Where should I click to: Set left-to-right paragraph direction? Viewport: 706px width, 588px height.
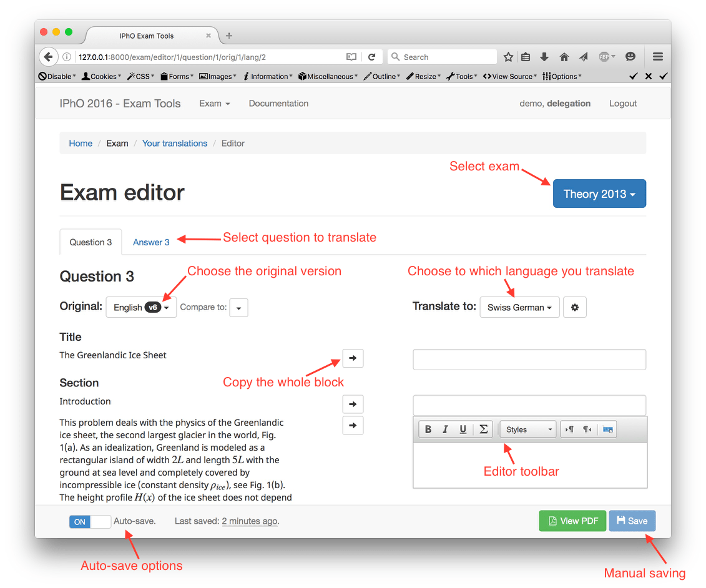tap(569, 429)
